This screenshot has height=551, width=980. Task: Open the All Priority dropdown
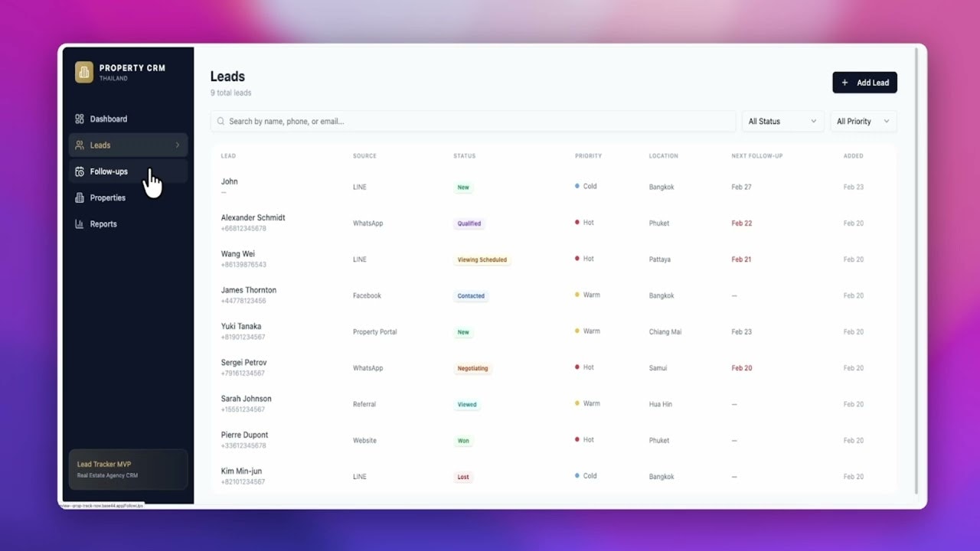coord(863,121)
